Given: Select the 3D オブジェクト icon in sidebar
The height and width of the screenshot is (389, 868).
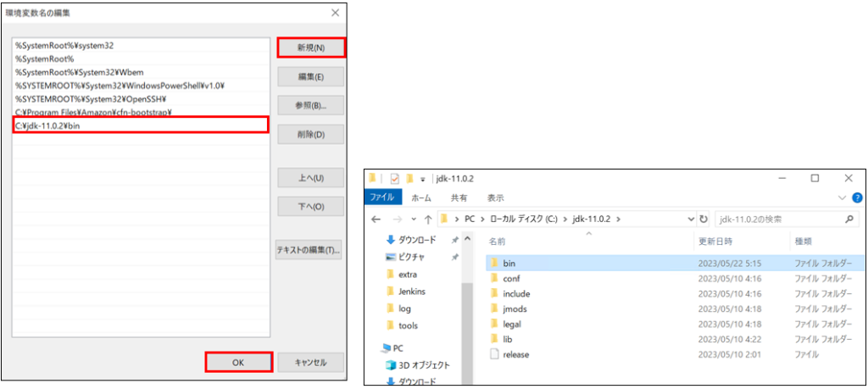Looking at the screenshot, I should point(391,365).
